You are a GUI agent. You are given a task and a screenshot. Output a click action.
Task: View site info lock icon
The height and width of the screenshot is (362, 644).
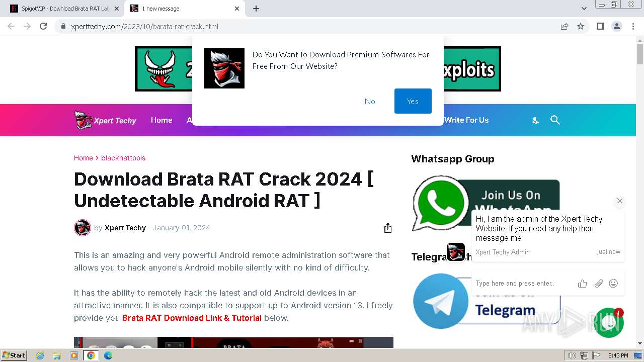(63, 27)
